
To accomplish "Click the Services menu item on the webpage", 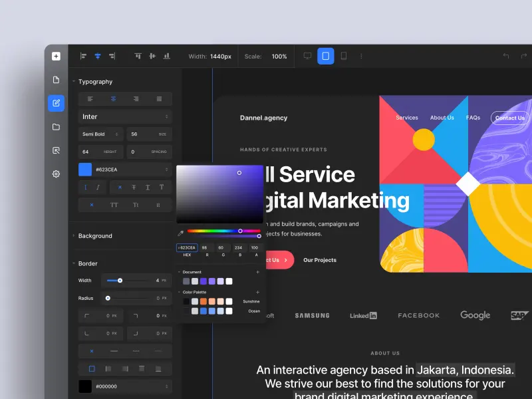I will pyautogui.click(x=407, y=118).
